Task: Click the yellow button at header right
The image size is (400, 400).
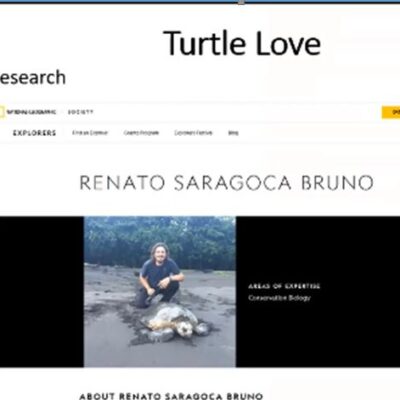Action: pyautogui.click(x=391, y=112)
